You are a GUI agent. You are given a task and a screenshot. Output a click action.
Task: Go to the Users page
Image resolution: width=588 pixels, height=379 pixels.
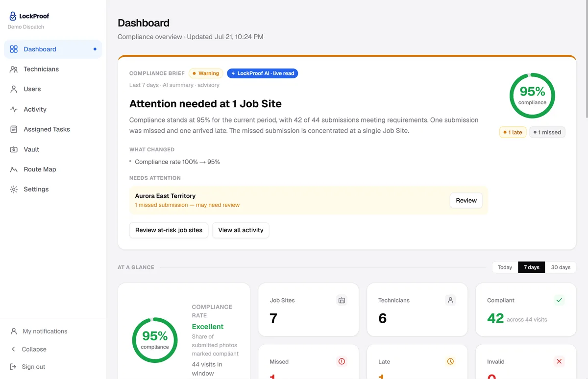pos(53,89)
